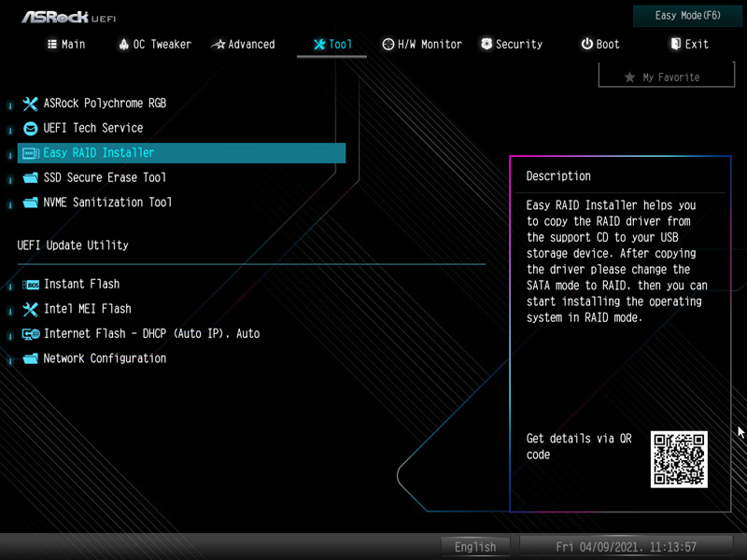Click the Easy RAID Installer drive icon
This screenshot has width=747, height=560.
tap(31, 153)
